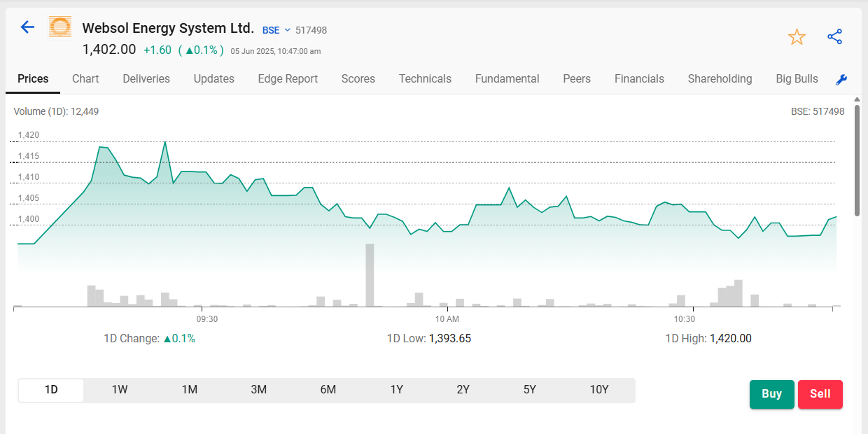
Task: Open the Financials tab
Action: (639, 79)
